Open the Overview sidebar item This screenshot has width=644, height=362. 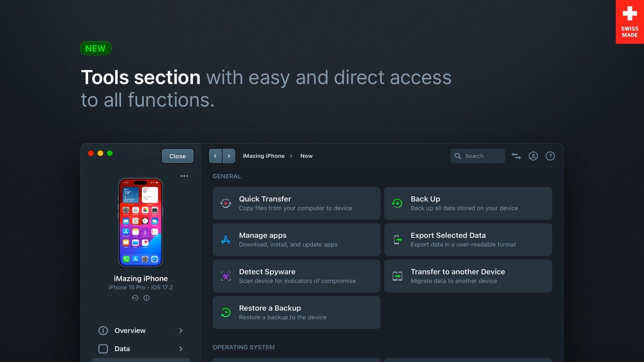tap(141, 331)
